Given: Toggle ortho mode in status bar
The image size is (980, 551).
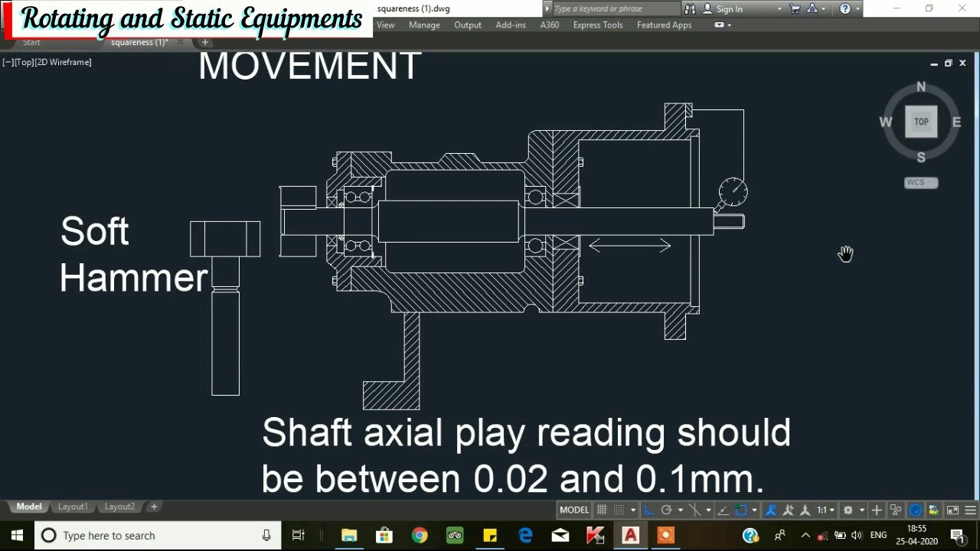Looking at the screenshot, I should pyautogui.click(x=648, y=510).
